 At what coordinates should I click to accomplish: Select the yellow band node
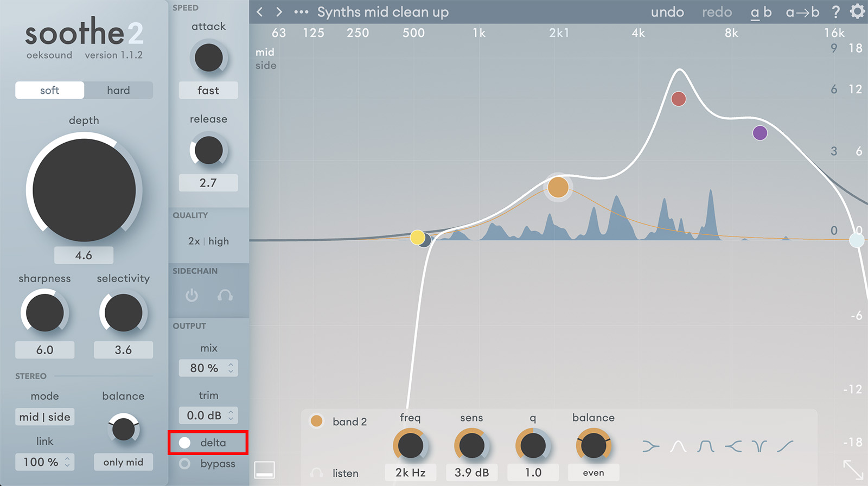tap(417, 238)
